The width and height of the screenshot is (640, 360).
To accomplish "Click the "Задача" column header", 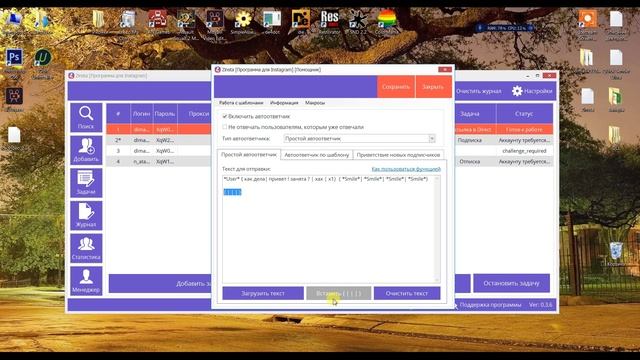I will 470,113.
